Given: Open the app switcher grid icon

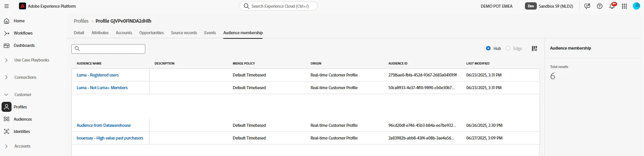Looking at the screenshot, I should tap(624, 6).
